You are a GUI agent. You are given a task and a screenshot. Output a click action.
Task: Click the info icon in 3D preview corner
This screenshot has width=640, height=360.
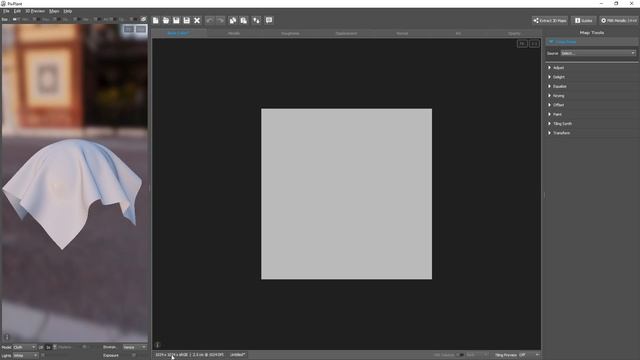point(7,337)
